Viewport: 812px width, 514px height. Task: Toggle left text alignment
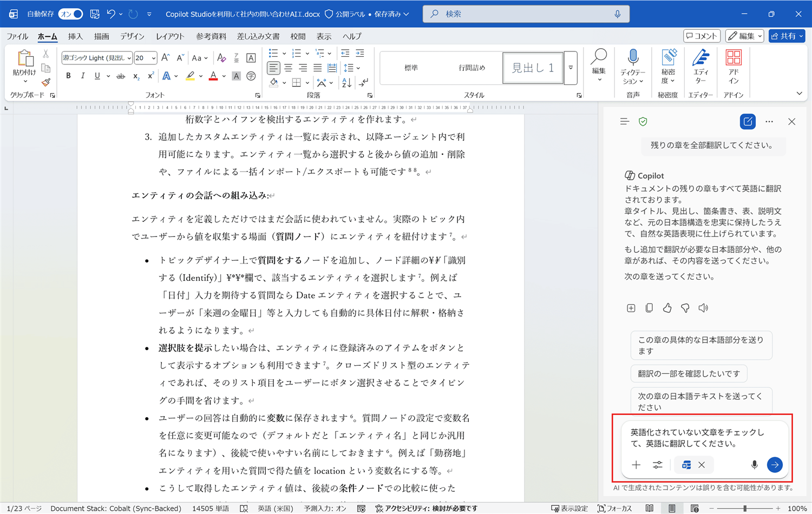click(x=273, y=68)
